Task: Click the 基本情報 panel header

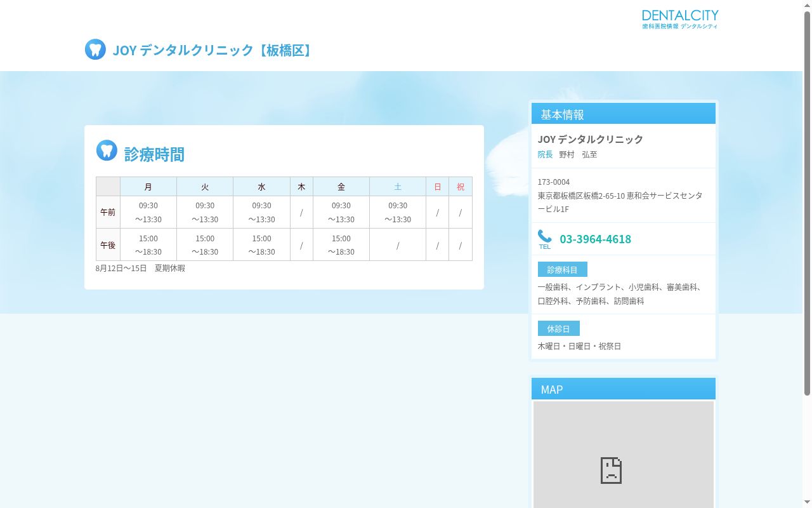Action: point(624,114)
